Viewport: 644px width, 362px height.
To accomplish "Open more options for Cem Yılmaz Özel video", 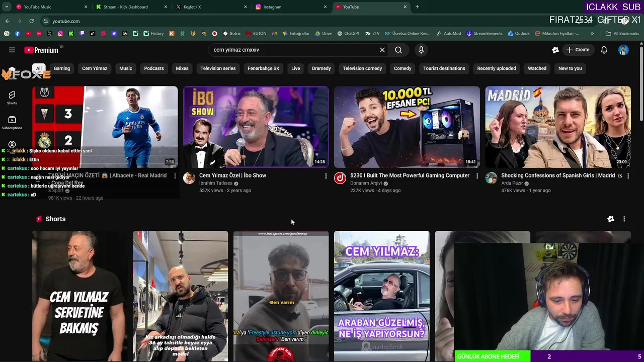I will click(x=326, y=176).
